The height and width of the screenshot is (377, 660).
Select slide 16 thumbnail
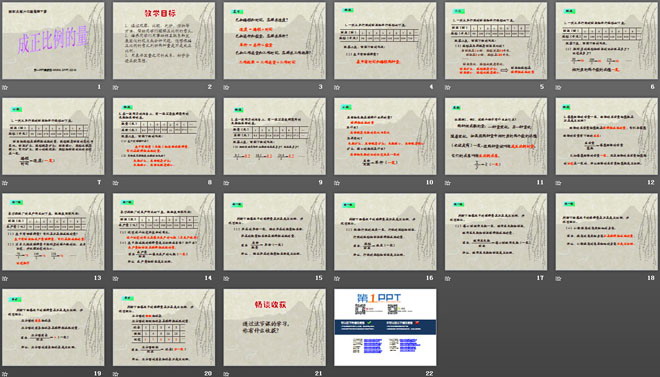385,232
